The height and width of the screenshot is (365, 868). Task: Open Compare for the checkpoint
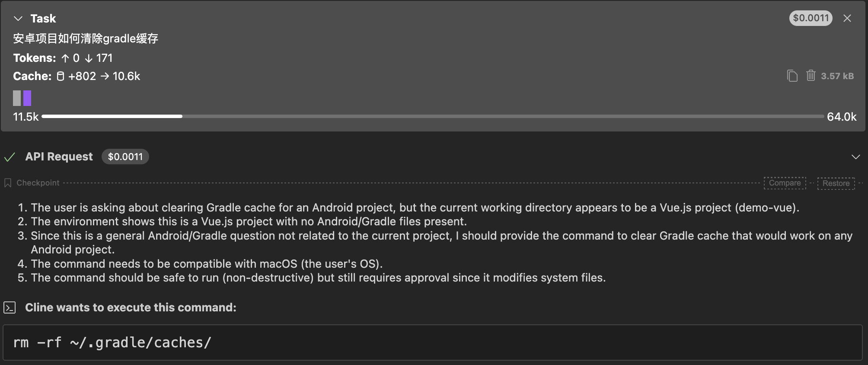tap(785, 182)
